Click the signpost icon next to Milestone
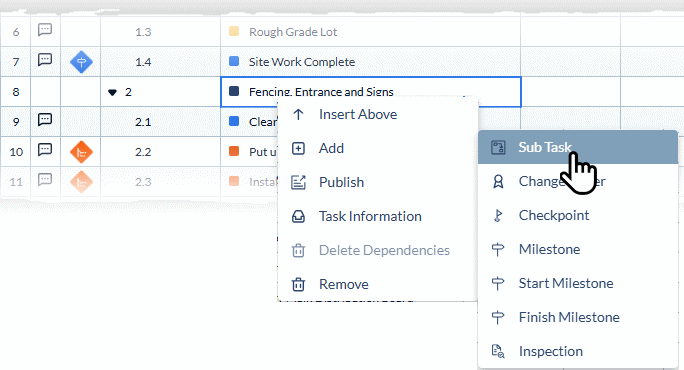The image size is (684, 370). [x=498, y=250]
